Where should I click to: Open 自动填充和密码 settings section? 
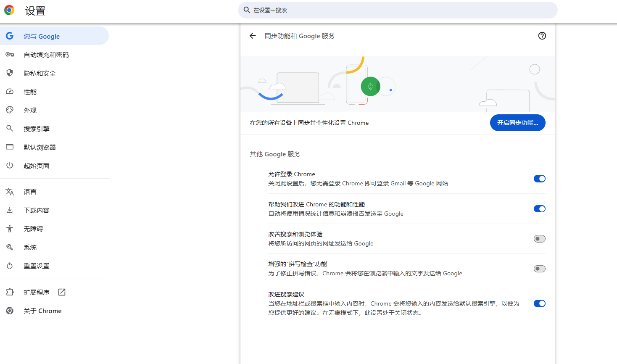tap(54, 55)
